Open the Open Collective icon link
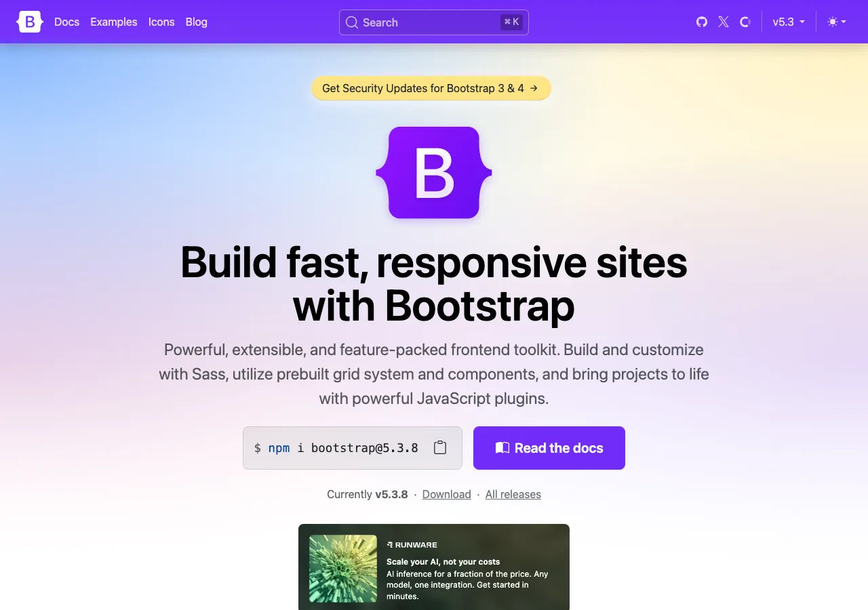This screenshot has height=610, width=868. [x=745, y=22]
